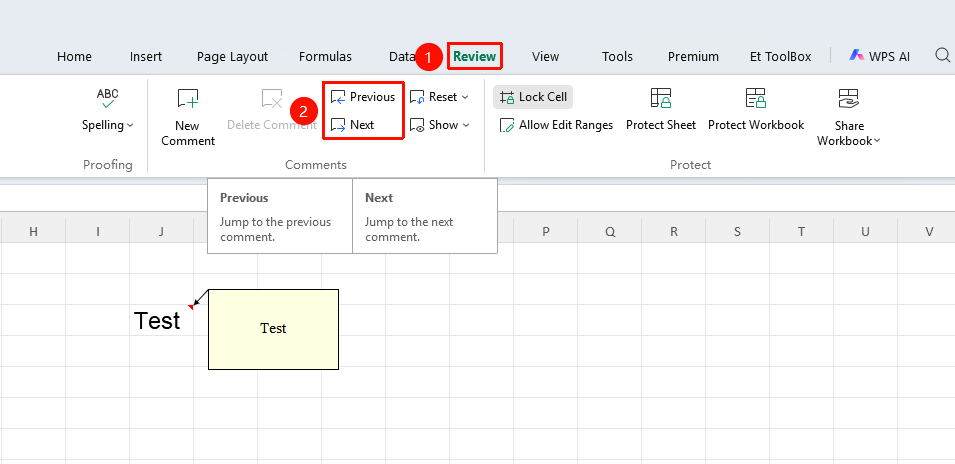Open the Page Layout tab
The width and height of the screenshot is (955, 464).
(x=232, y=57)
